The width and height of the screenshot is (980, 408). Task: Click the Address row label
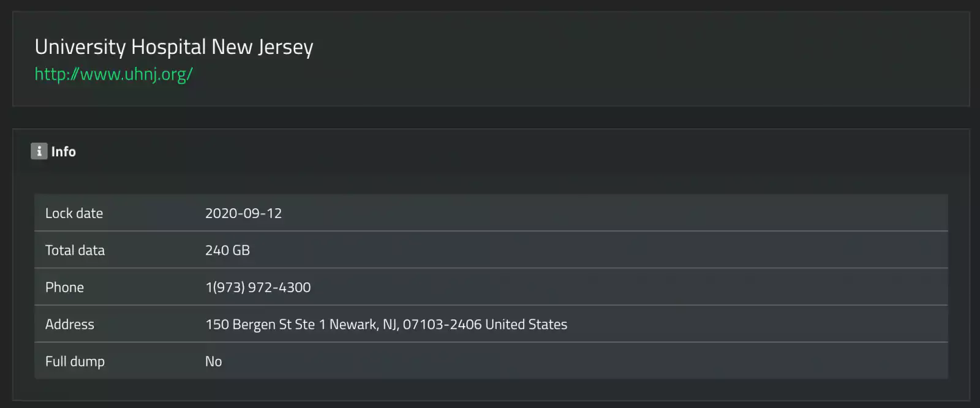pos(70,324)
